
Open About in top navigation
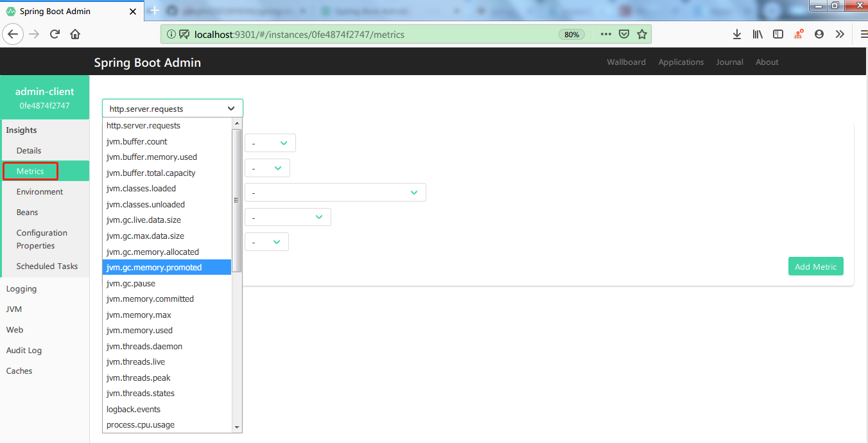click(767, 62)
